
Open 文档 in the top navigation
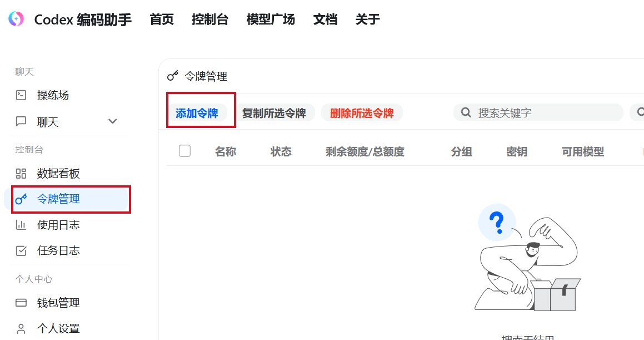coord(325,19)
